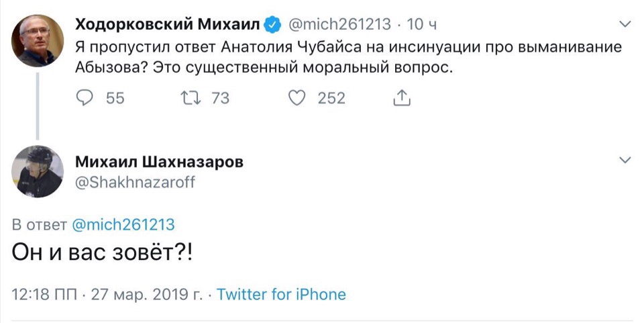Open the @Shakhnazaroff handle
Screen dimensions: 644x323
pos(135,181)
